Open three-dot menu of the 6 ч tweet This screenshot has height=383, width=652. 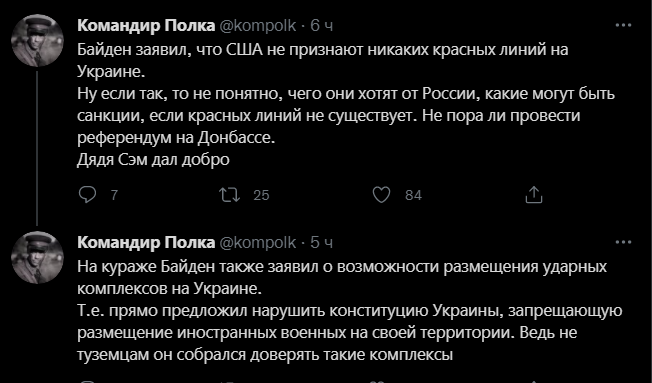coord(623,25)
